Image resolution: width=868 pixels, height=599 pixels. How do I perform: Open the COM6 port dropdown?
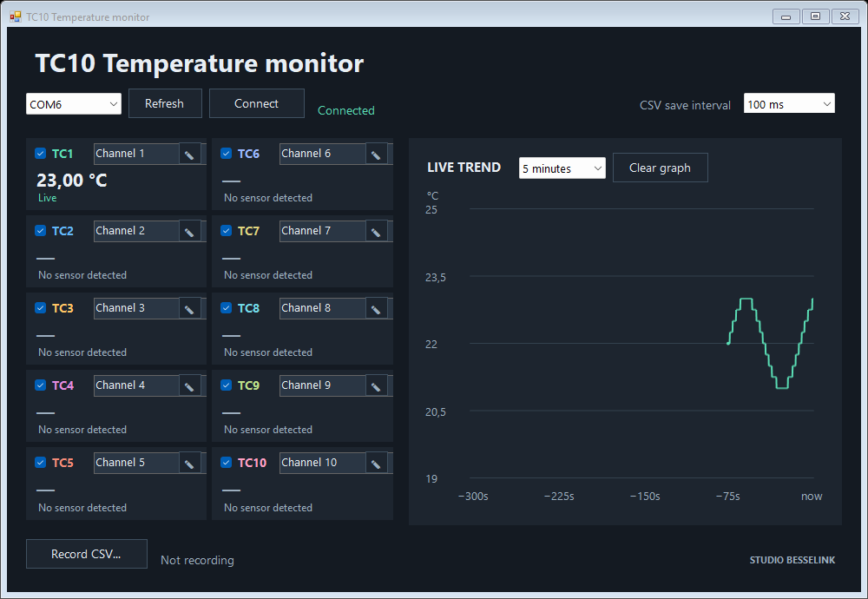click(x=74, y=104)
